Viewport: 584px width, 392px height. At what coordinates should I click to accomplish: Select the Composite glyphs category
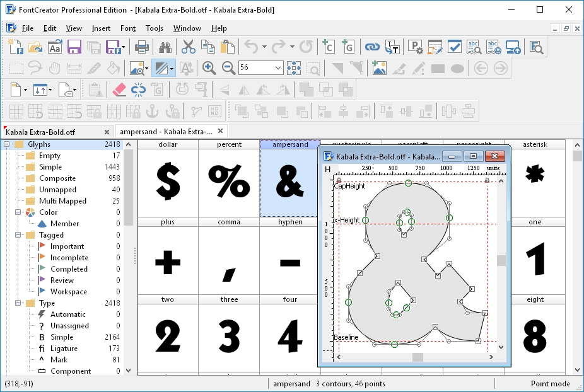click(x=57, y=178)
